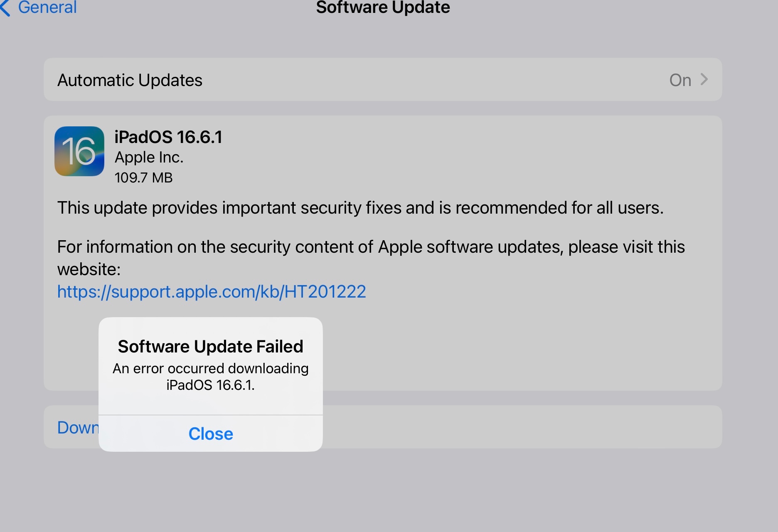
Task: Open the support.apple.com HT201222 link
Action: point(212,292)
